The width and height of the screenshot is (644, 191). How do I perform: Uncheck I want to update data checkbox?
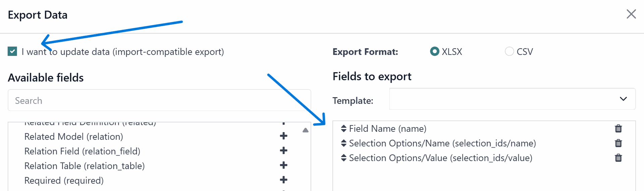(x=12, y=51)
